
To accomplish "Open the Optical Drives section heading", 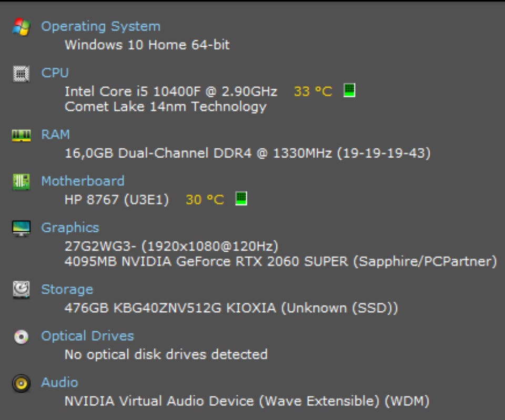I will pos(87,336).
